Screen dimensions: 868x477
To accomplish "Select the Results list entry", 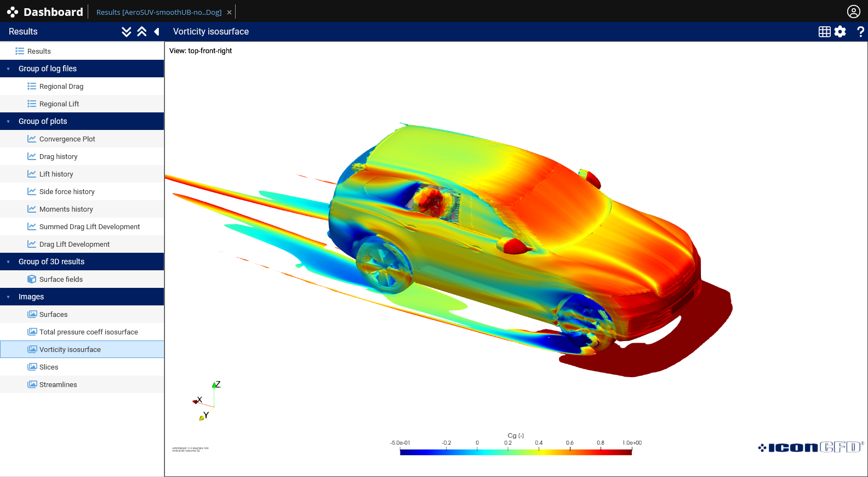I will click(82, 51).
